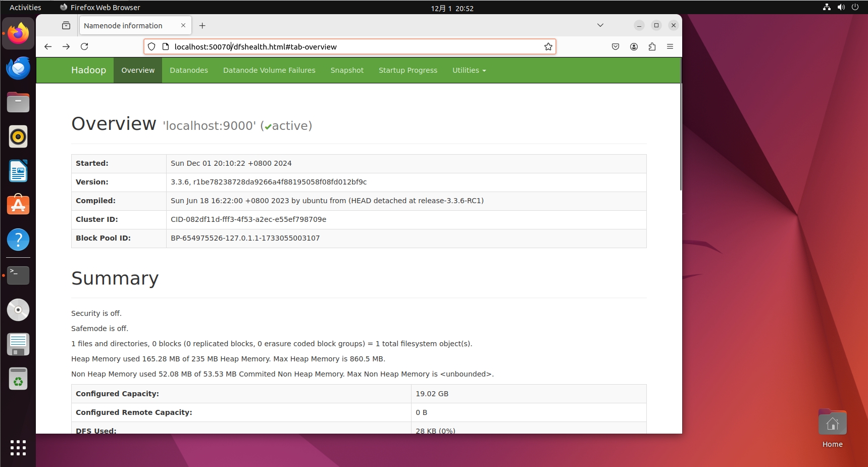Screen dimensions: 868x467
Task: Open the system power status menu
Action: [x=855, y=7]
